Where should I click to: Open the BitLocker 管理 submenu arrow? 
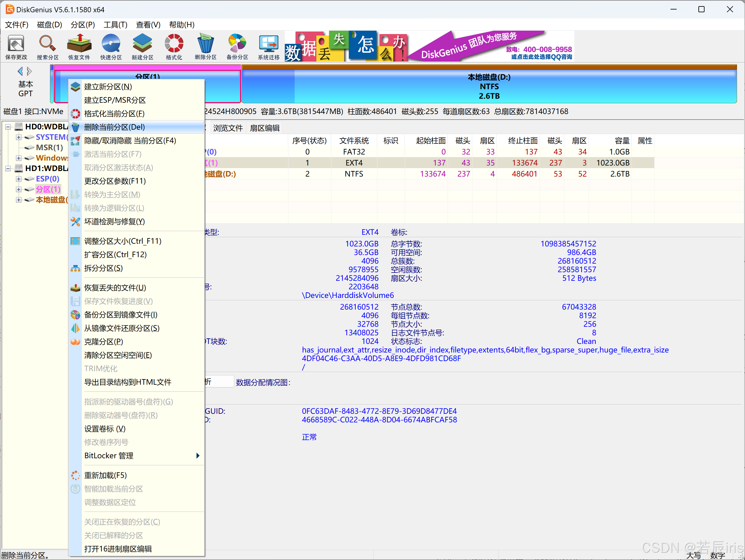pos(198,455)
